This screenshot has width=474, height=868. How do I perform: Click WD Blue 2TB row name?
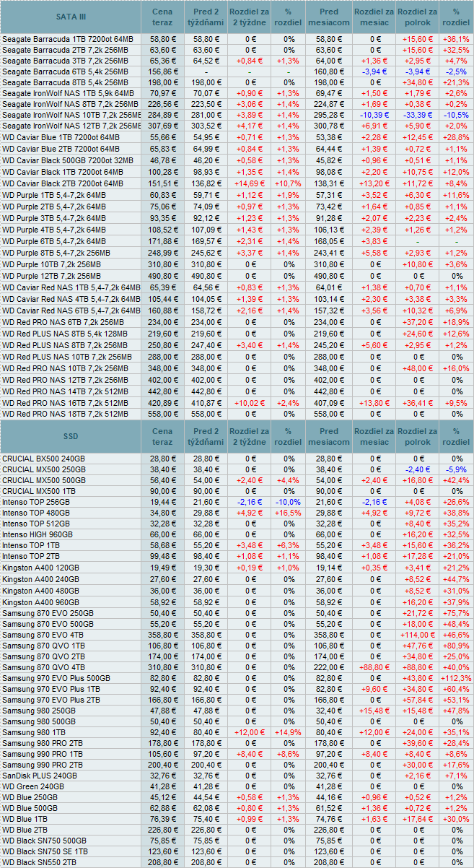coord(26,830)
